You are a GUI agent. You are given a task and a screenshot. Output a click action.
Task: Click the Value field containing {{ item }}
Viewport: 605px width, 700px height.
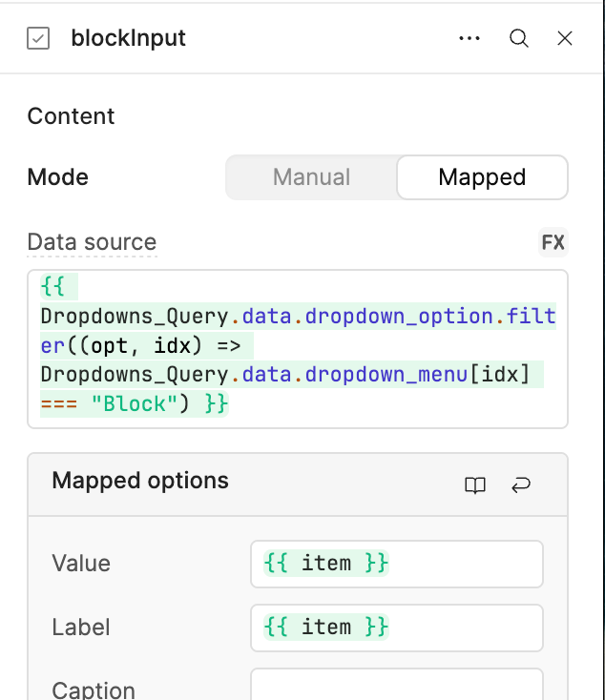(x=396, y=564)
